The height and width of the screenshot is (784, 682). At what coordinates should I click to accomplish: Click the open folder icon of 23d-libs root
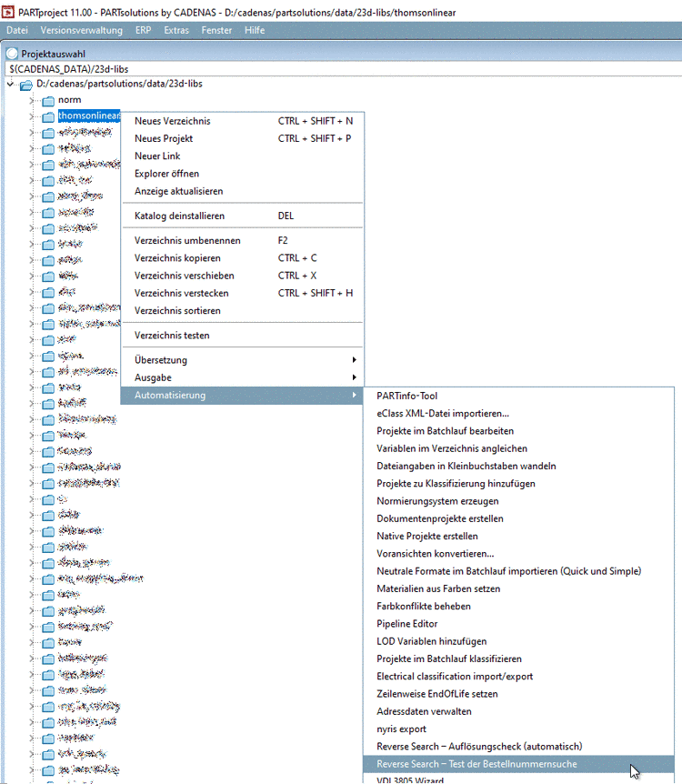point(26,85)
